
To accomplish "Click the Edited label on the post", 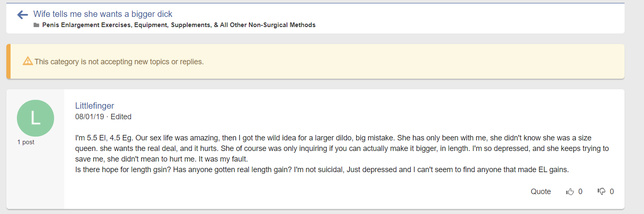I will (121, 117).
